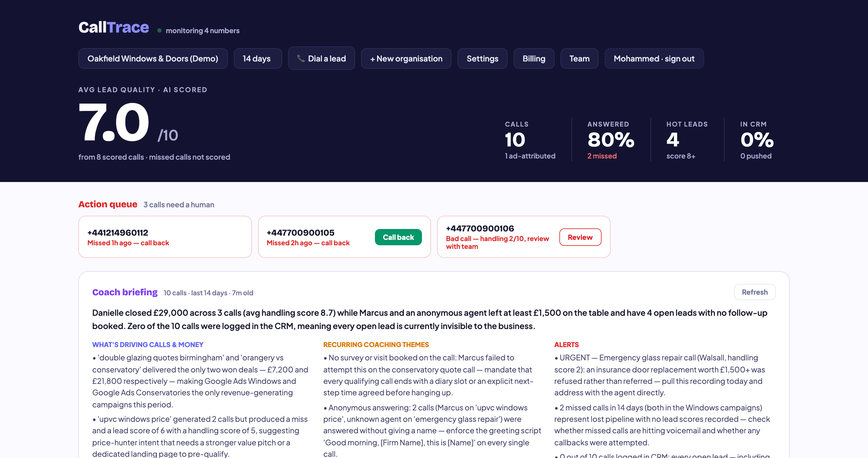Open Billing page
The width and height of the screenshot is (868, 458).
pyautogui.click(x=534, y=58)
